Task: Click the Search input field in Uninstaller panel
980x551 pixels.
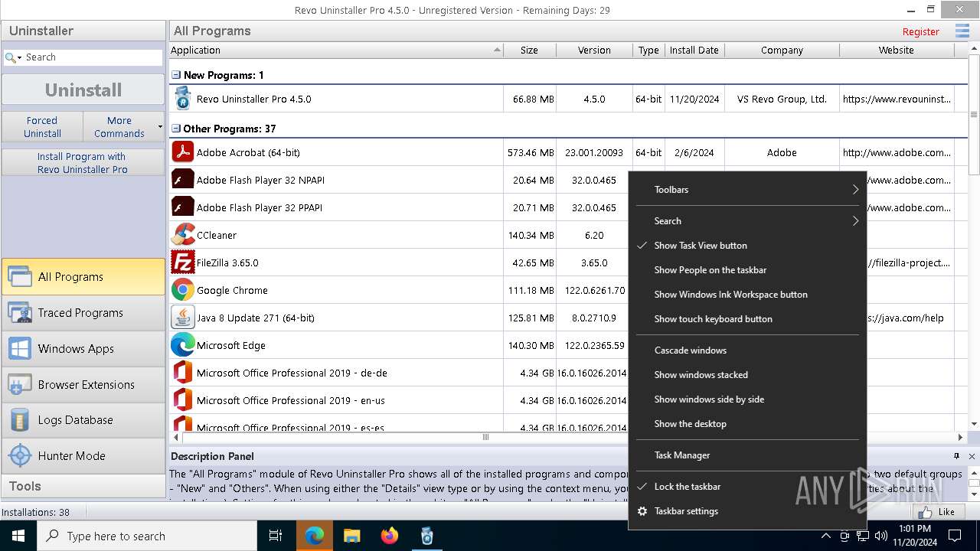Action: point(92,57)
